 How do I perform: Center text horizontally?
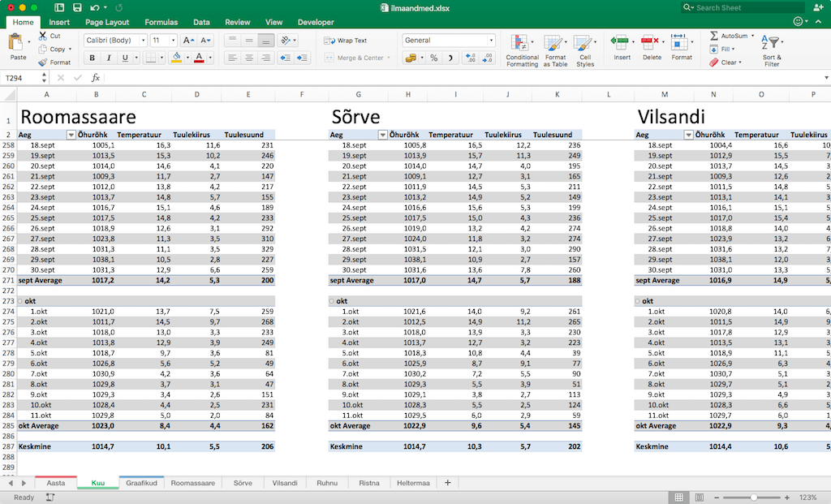[249, 58]
